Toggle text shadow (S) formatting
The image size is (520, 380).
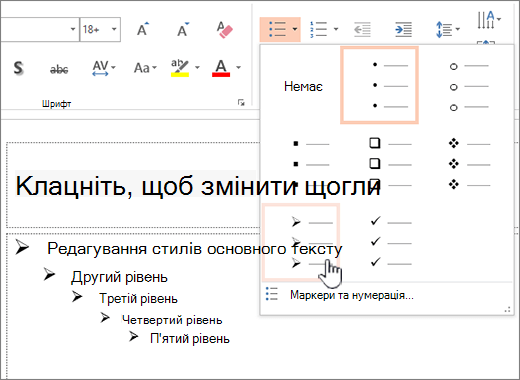tap(18, 68)
